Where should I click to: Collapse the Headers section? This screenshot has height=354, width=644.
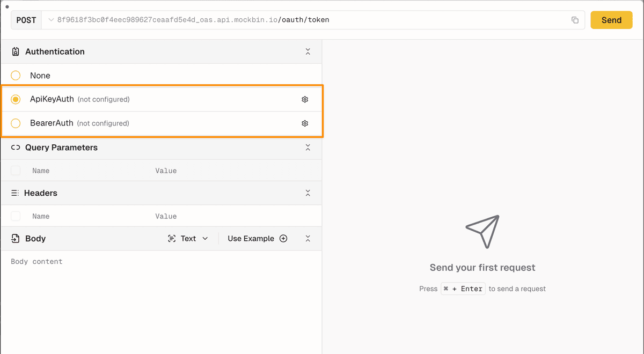tap(308, 193)
